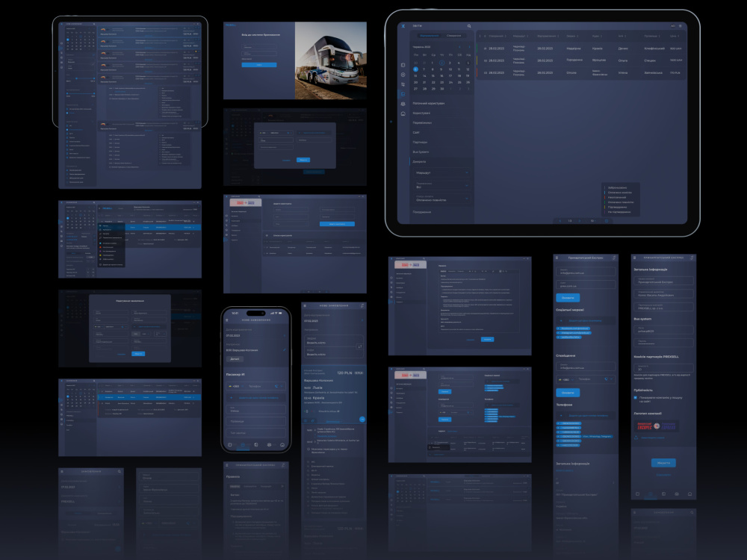Click the round blue floating button on the trip card
The width and height of the screenshot is (747, 560).
tap(362, 419)
